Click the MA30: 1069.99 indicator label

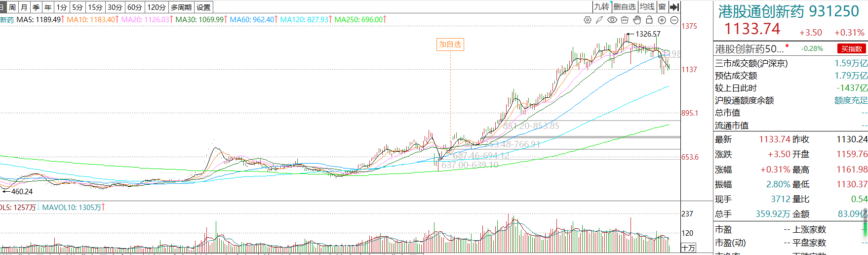click(x=201, y=20)
